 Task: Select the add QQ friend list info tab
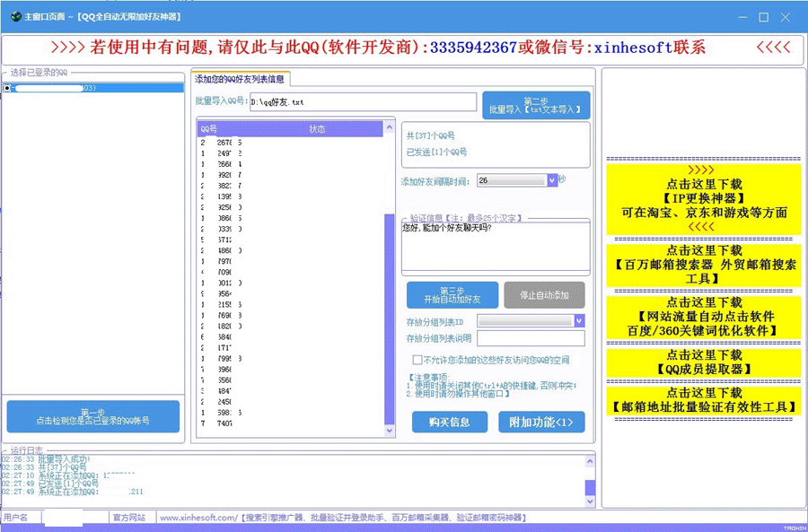tap(240, 79)
